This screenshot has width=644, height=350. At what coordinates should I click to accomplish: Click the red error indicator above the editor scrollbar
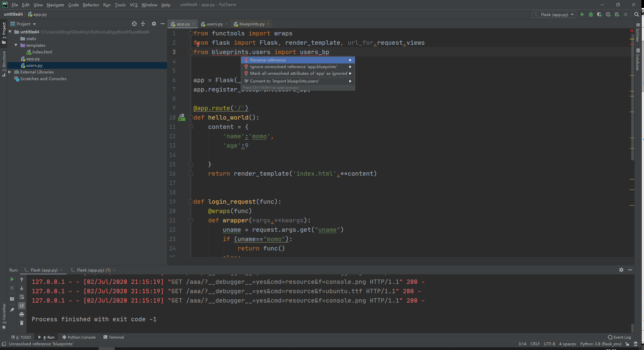click(x=632, y=31)
